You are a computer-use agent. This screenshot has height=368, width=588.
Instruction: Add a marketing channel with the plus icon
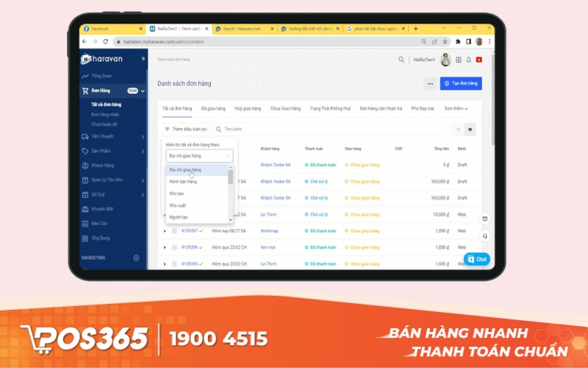click(x=136, y=258)
